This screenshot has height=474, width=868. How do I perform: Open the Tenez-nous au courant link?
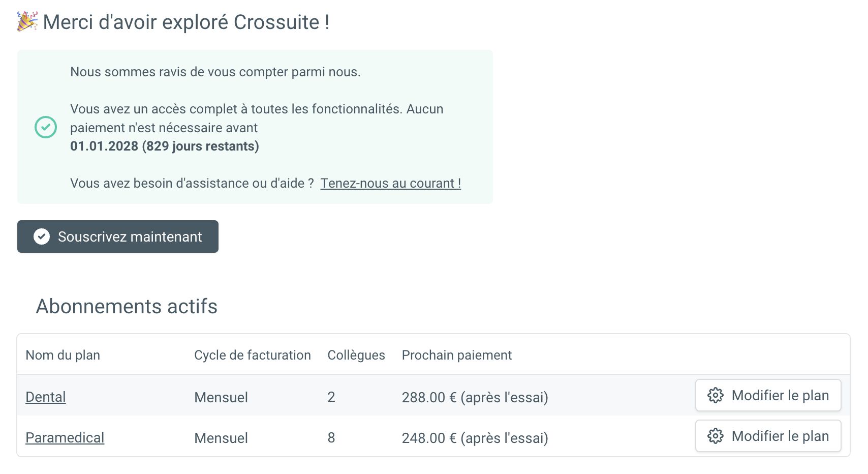click(x=390, y=183)
